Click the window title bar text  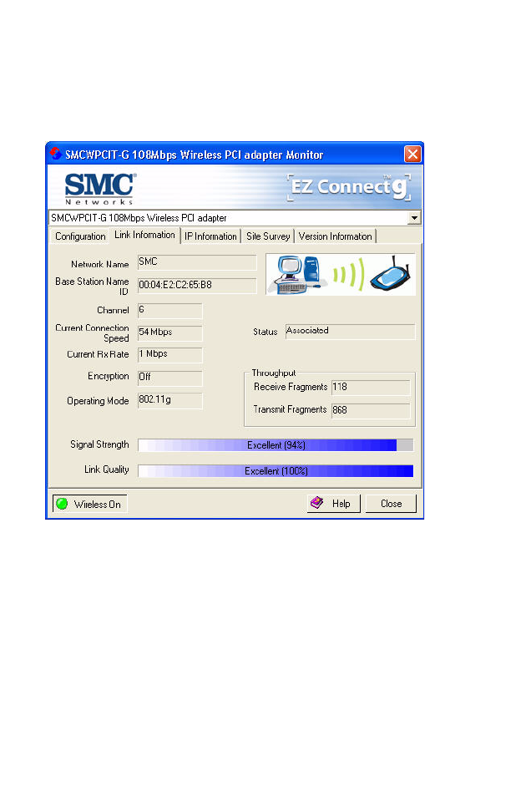click(x=195, y=155)
